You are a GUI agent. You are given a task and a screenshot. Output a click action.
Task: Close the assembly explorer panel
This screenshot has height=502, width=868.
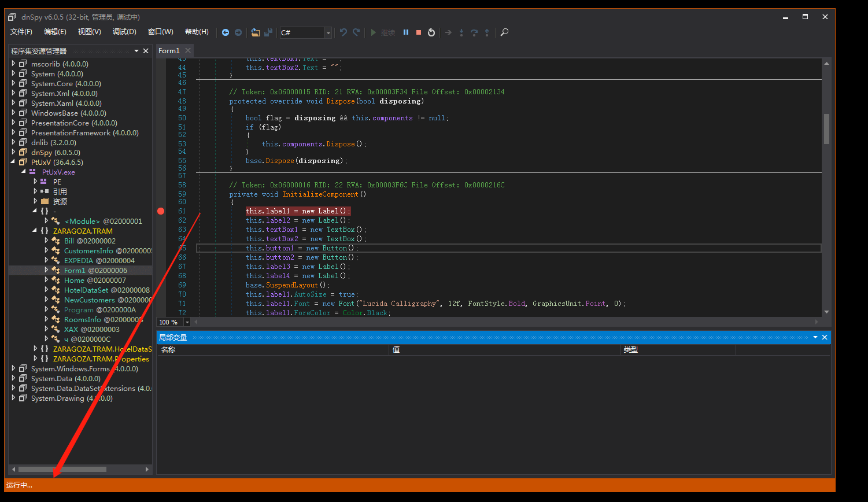click(146, 51)
